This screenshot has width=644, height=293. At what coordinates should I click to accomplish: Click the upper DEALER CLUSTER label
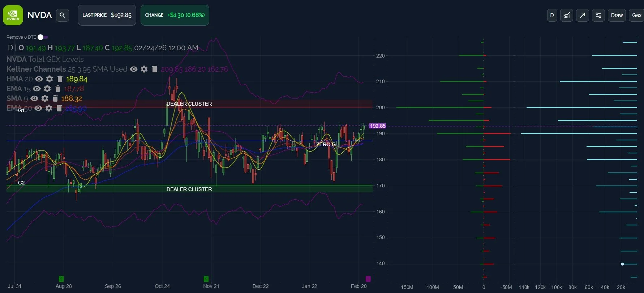pyautogui.click(x=189, y=104)
